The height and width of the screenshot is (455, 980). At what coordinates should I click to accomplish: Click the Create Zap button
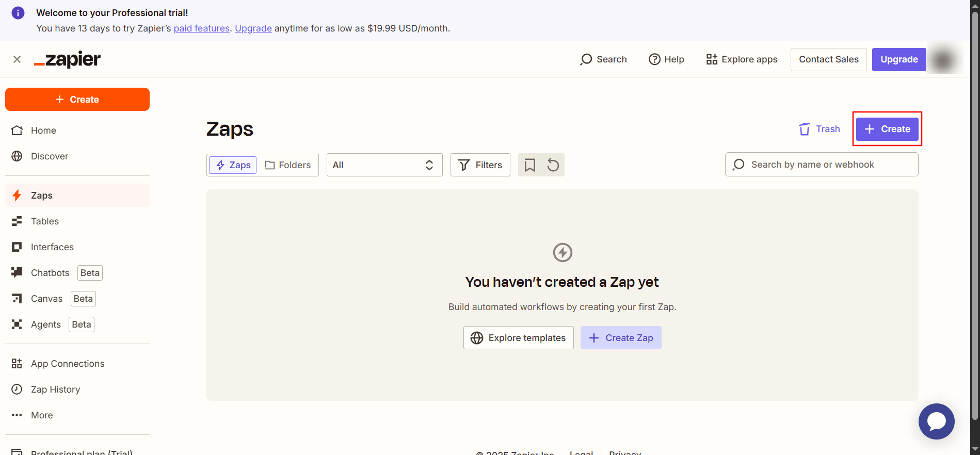[621, 338]
